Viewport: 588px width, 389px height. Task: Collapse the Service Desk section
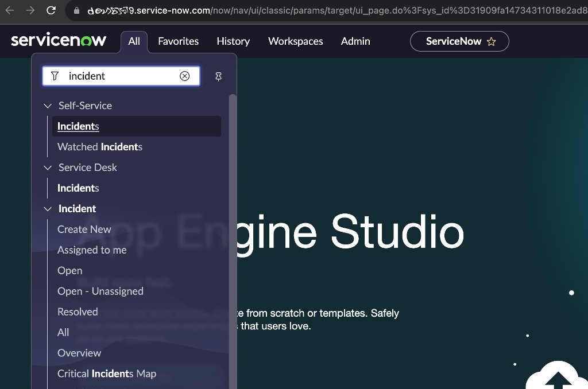tap(48, 168)
